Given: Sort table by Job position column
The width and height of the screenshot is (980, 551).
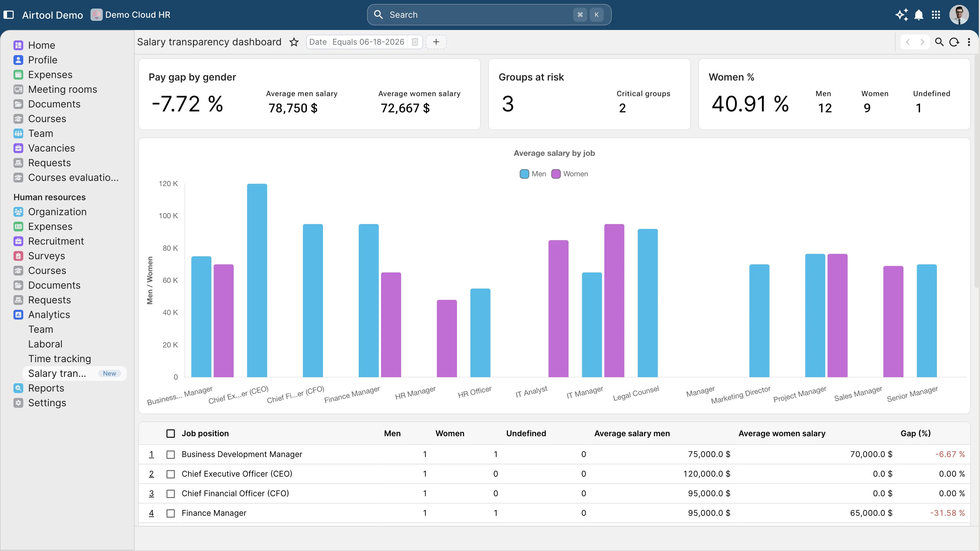Looking at the screenshot, I should pos(205,433).
